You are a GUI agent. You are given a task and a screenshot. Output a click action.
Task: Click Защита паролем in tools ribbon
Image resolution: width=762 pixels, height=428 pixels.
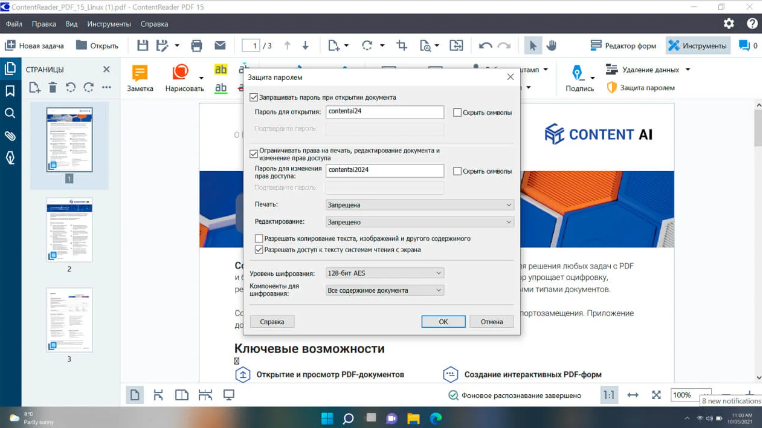click(641, 87)
